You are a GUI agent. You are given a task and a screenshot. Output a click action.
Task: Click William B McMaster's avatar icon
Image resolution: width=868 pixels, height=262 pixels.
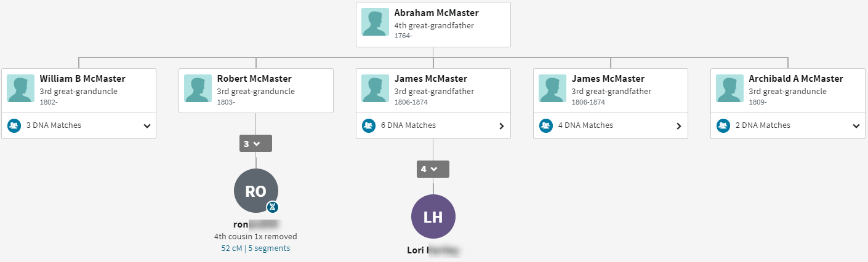point(21,89)
